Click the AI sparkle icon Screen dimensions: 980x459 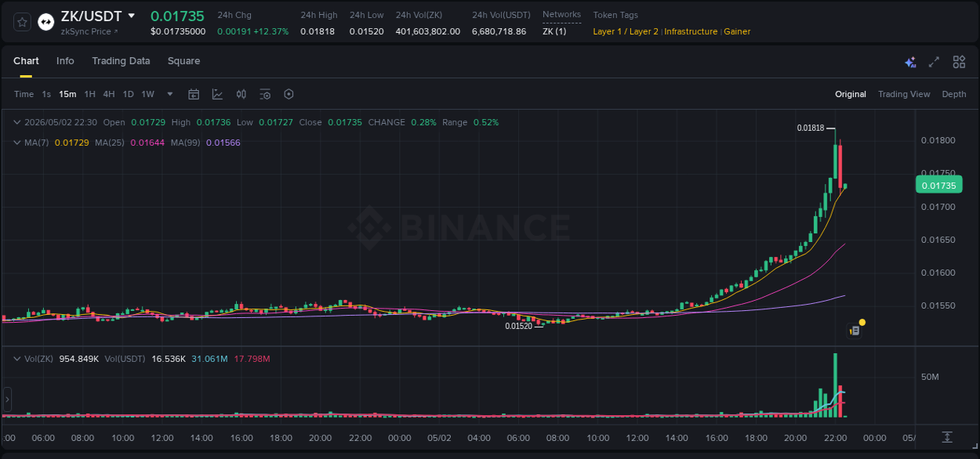pos(910,62)
